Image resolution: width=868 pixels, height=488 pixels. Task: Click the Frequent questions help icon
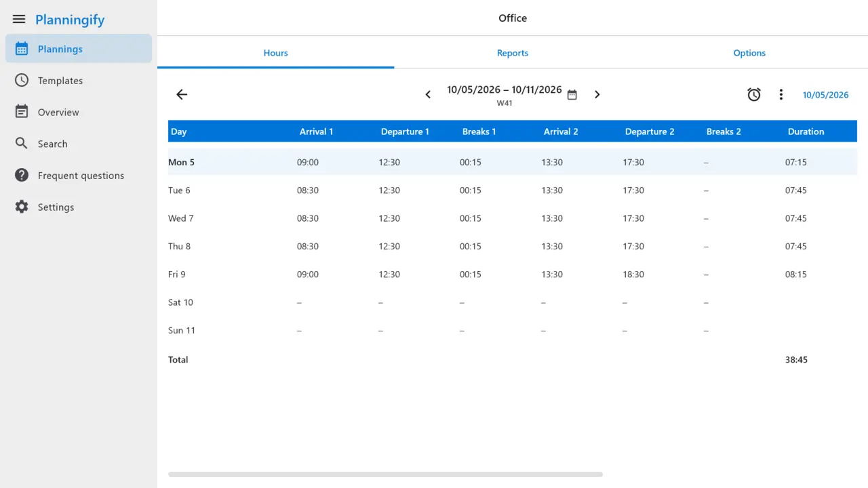[22, 176]
